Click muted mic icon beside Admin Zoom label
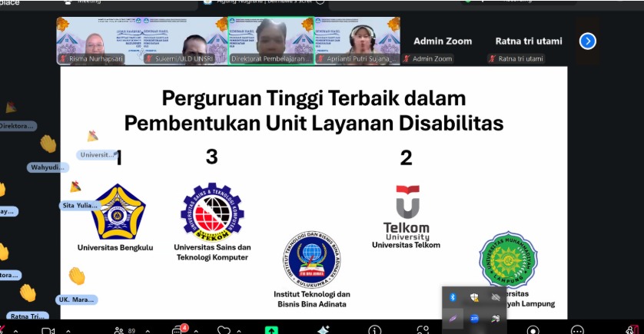This screenshot has width=644, height=334. pos(407,59)
